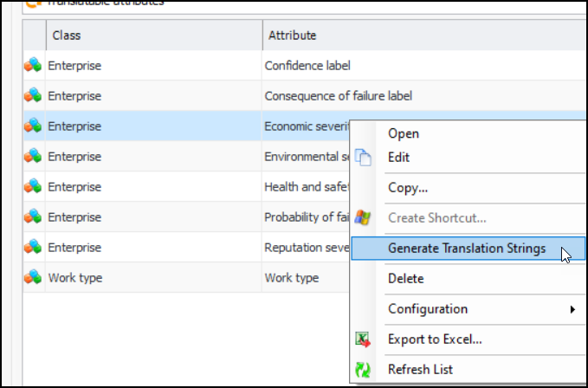Viewport: 588px width, 388px height.
Task: Click the icon beside Consequence of failure row
Action: tap(33, 95)
